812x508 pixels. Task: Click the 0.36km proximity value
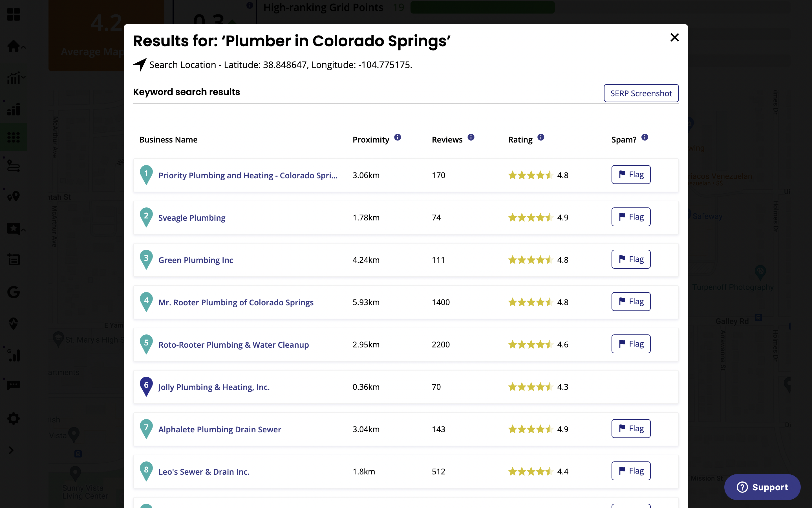pos(366,387)
